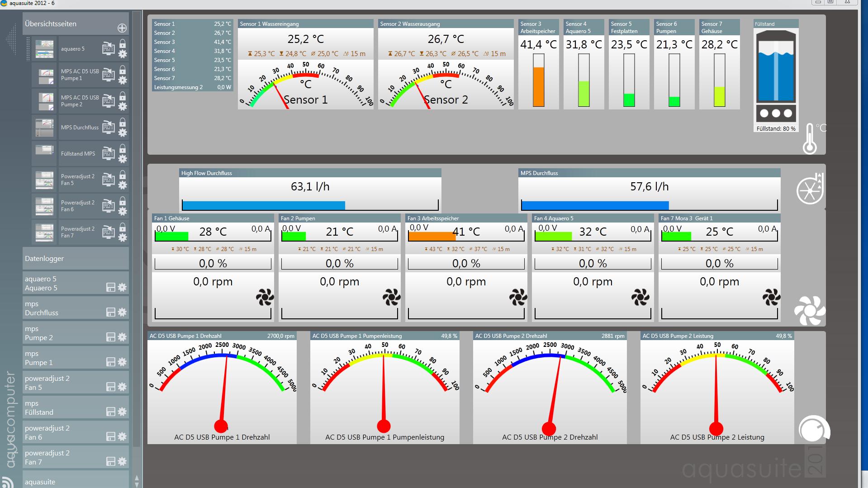
Task: Click the flow turbine icon beside Durchfluss panel
Action: 810,189
